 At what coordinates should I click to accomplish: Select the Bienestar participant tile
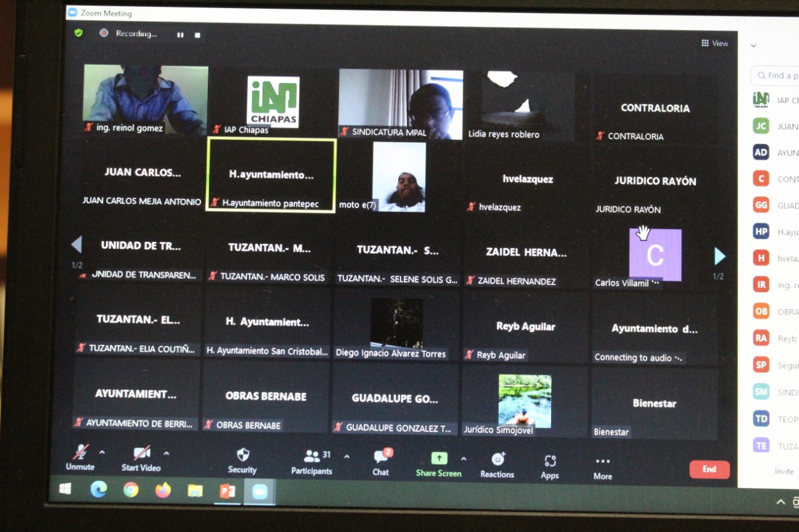(655, 404)
